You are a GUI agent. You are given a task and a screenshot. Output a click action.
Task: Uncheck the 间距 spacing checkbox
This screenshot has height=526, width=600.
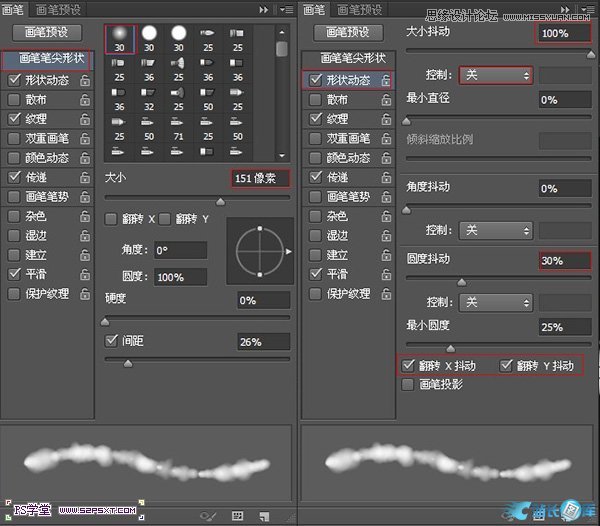pyautogui.click(x=112, y=341)
